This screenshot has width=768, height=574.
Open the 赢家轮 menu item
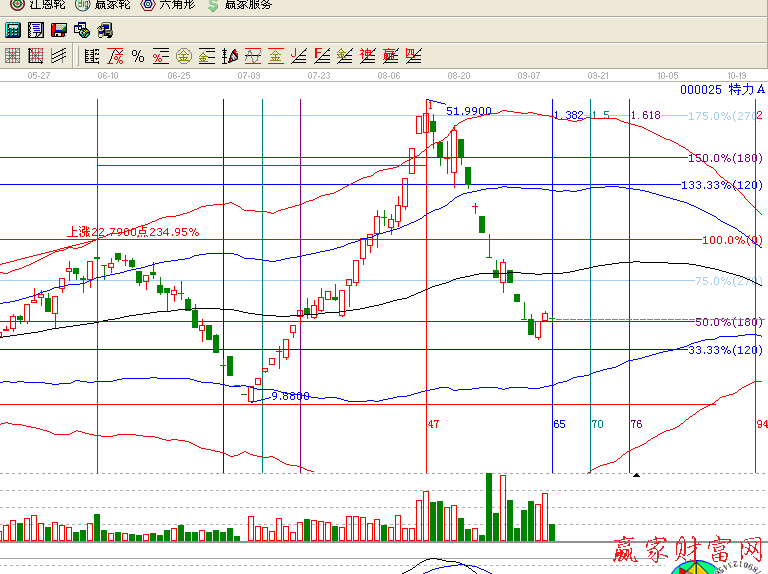click(104, 5)
